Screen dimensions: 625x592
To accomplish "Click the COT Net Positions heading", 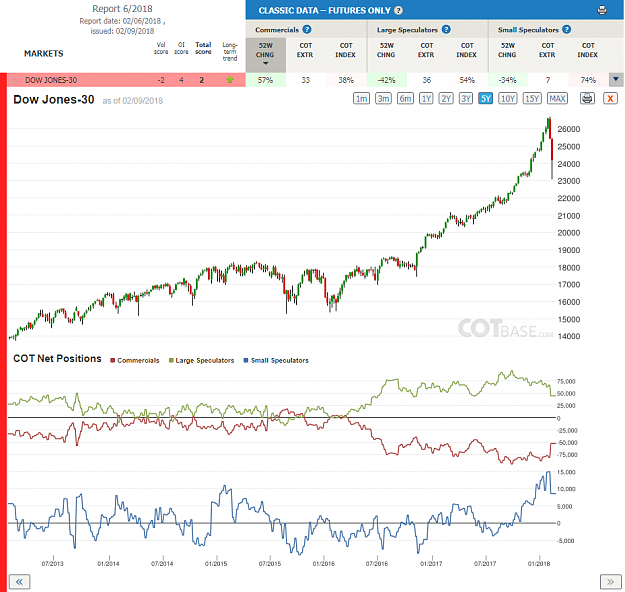I will pyautogui.click(x=57, y=358).
